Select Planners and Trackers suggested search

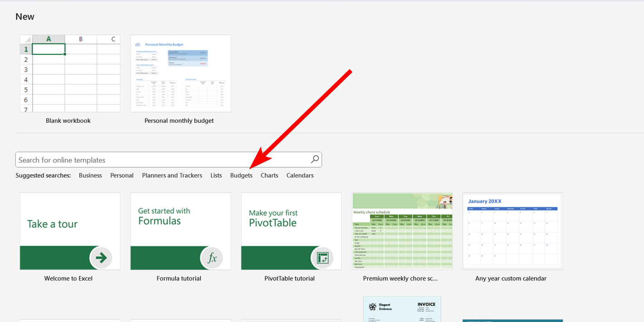(172, 176)
